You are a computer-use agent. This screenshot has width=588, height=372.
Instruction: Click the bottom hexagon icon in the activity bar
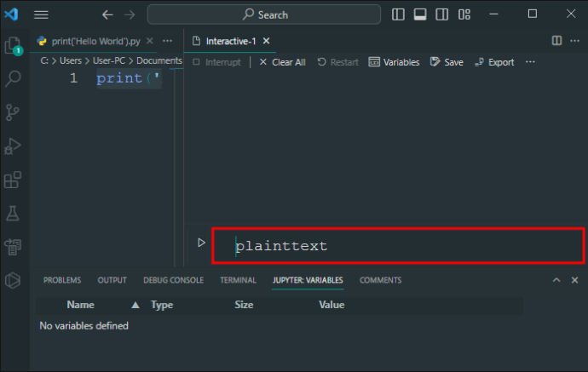tap(13, 280)
